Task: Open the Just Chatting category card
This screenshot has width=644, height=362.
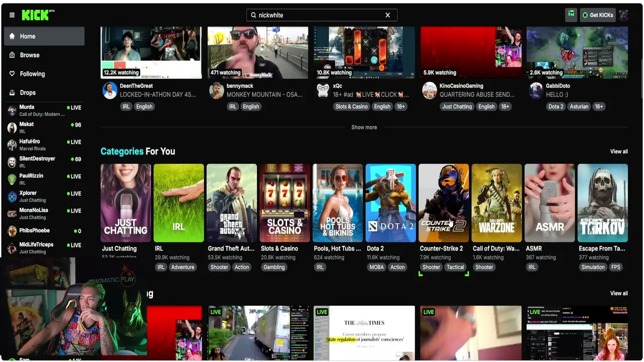Action: click(x=126, y=203)
